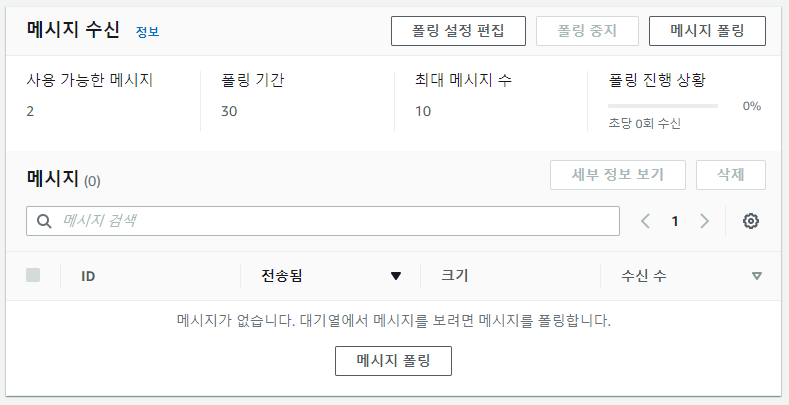Open 폴링 설정 편집 button
Screen dimensions: 789x405
(x=458, y=31)
